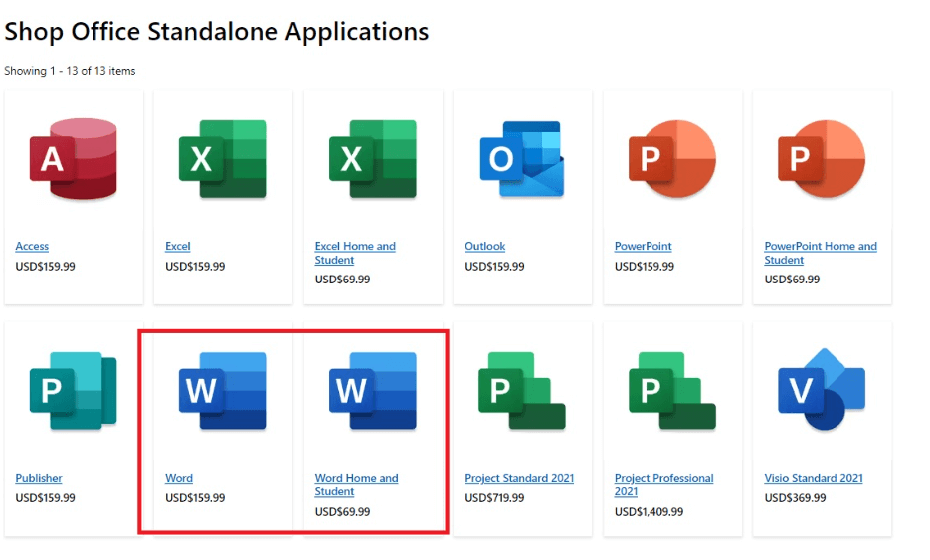930x560 pixels.
Task: Click the Outlook price USD$159.99
Action: tap(494, 267)
